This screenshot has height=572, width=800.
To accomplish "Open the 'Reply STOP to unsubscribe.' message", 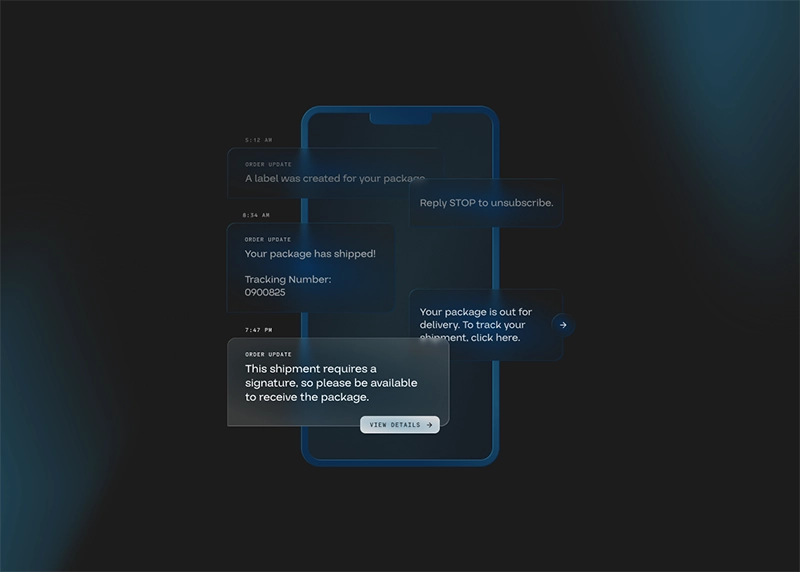I will [x=486, y=203].
